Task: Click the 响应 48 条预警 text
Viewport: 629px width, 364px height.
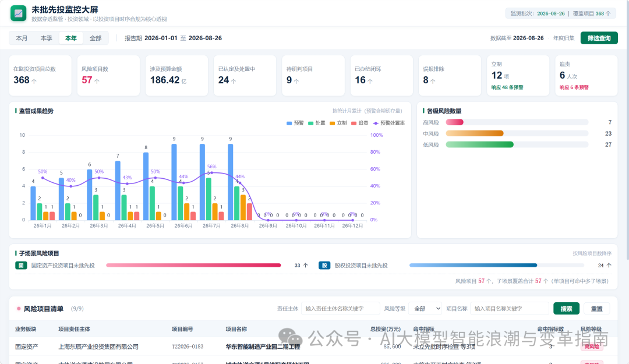Action: point(507,87)
